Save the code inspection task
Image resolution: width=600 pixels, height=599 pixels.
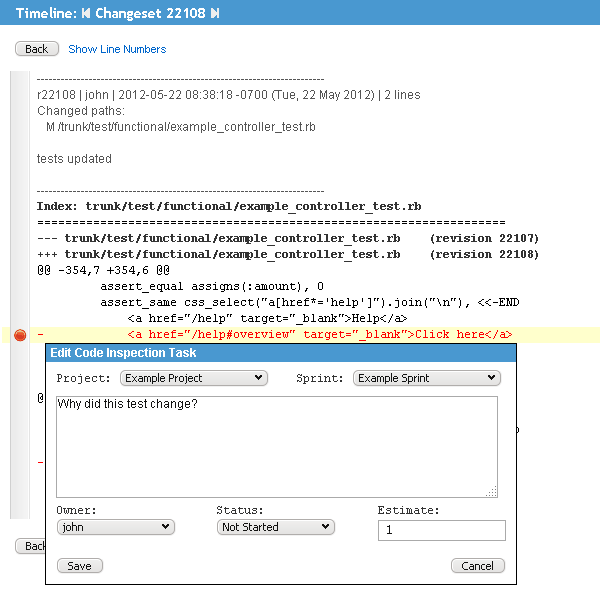coord(80,566)
